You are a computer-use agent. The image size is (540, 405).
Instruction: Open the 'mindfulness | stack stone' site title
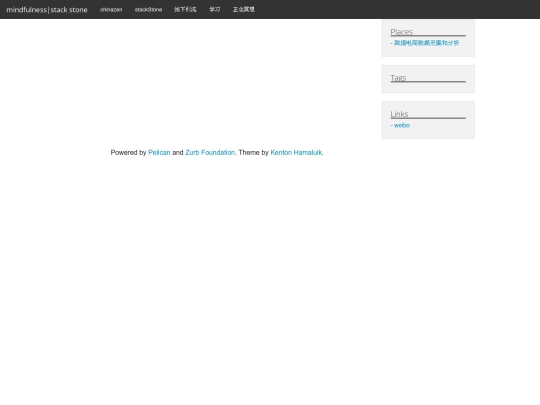47,10
